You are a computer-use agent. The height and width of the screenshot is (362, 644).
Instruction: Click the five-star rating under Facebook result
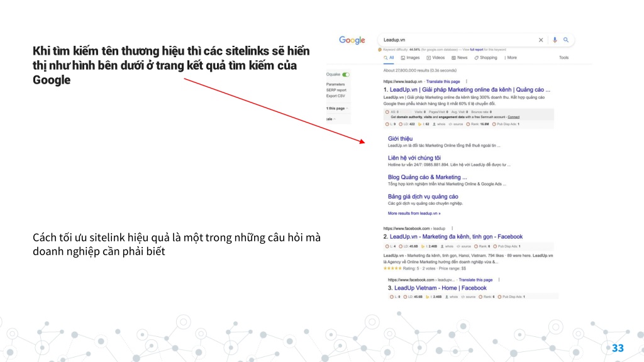[392, 268]
